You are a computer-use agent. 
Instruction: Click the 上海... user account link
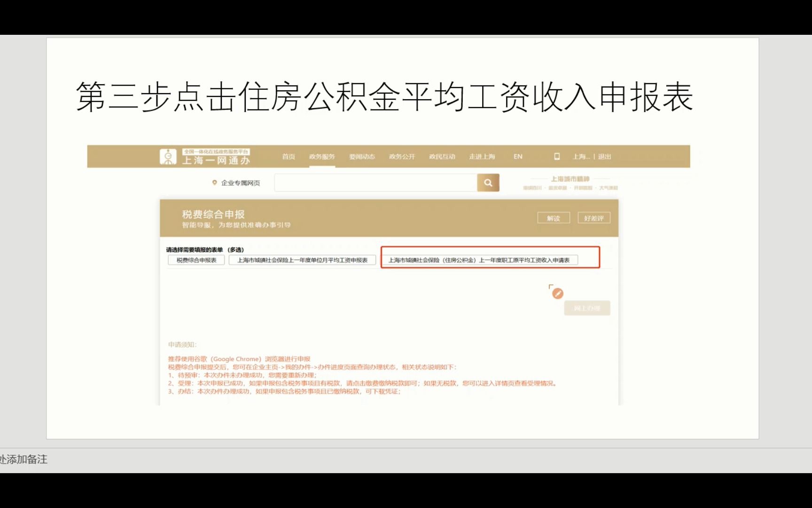point(581,157)
